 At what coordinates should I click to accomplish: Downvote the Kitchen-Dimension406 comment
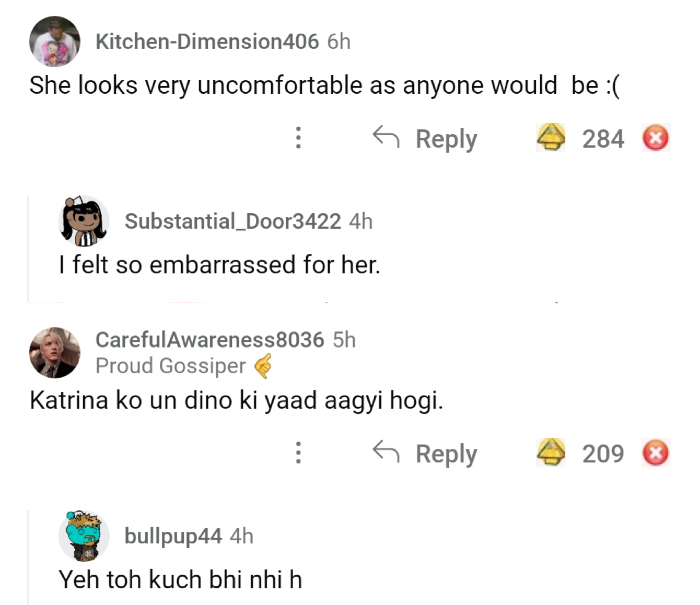point(655,138)
